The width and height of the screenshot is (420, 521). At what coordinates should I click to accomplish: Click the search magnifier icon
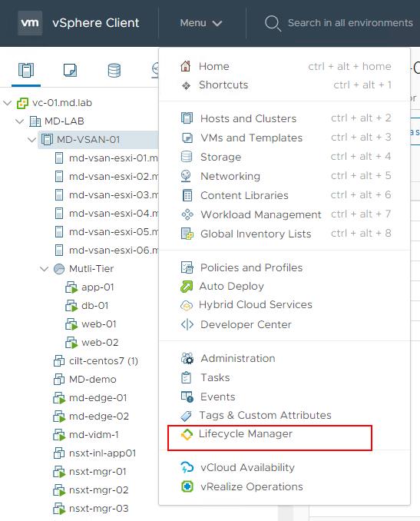(273, 23)
